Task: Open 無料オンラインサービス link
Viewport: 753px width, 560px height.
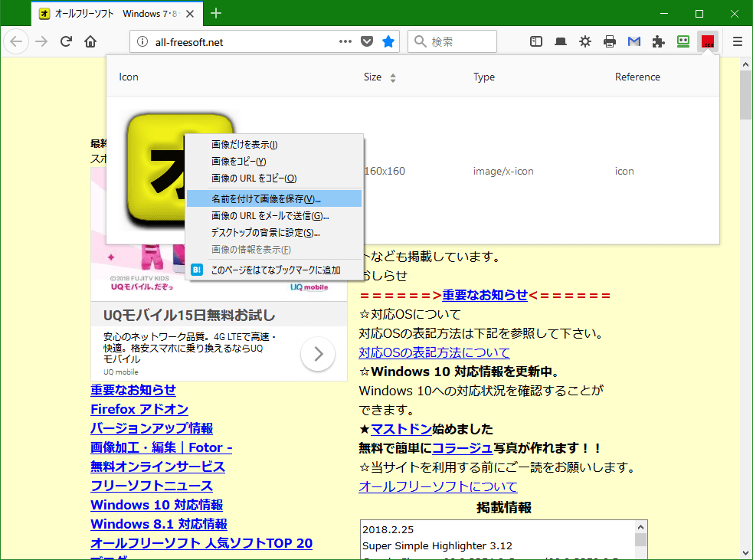Action: [158, 467]
